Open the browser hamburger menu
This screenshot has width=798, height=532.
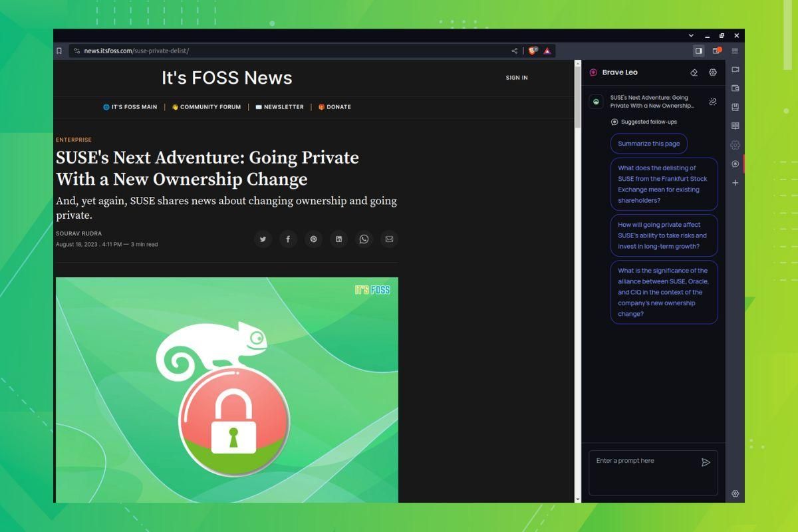(x=735, y=51)
